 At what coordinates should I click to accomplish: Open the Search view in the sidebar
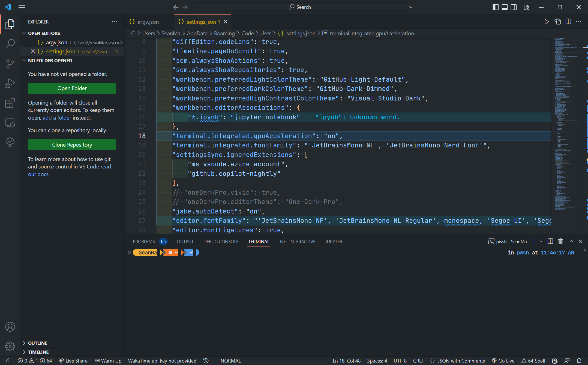point(10,44)
